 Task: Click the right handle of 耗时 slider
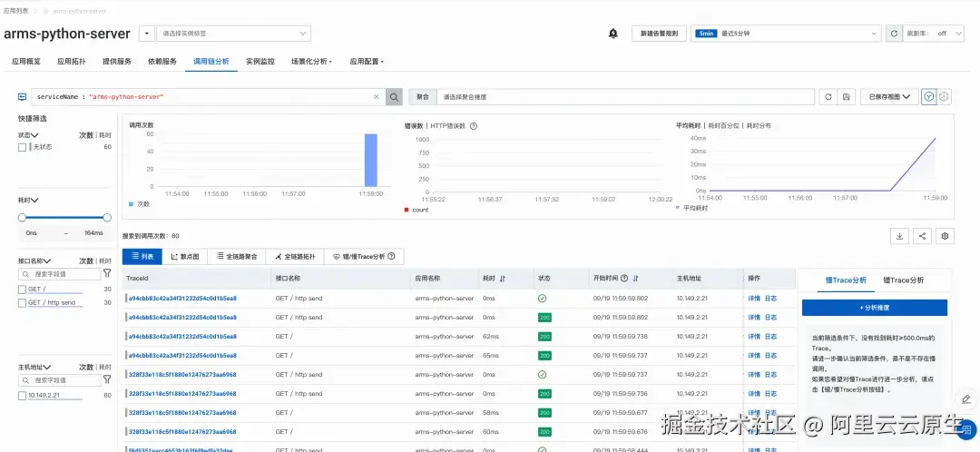[107, 218]
